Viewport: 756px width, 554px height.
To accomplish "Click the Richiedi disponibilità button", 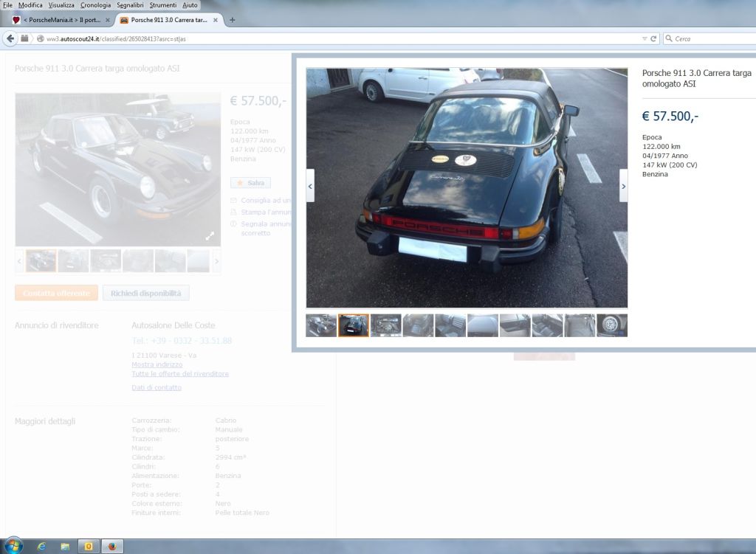I will (146, 293).
